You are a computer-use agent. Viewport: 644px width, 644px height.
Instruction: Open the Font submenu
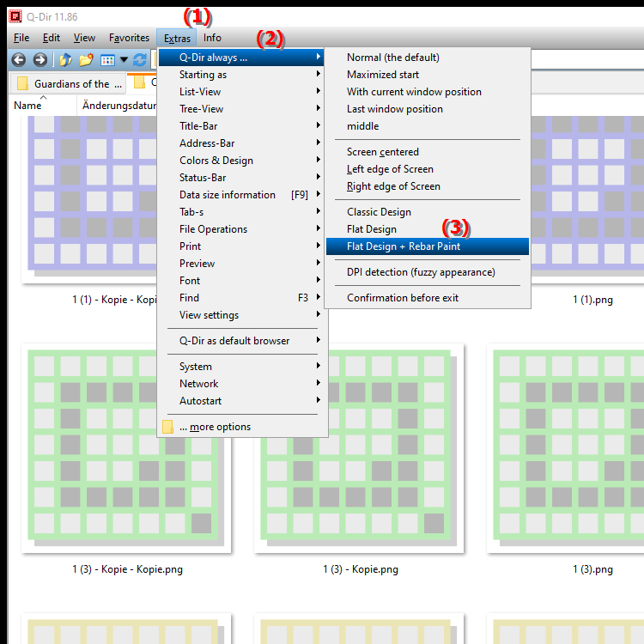241,281
